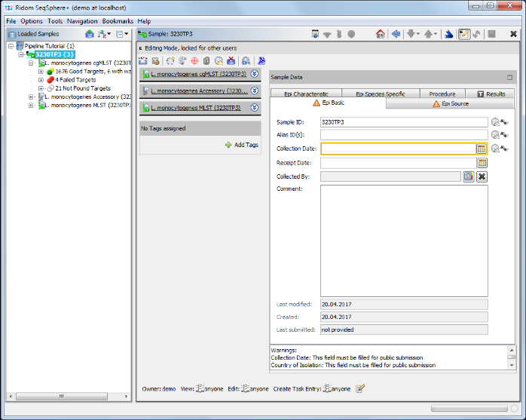Click the blue back arrow icon

(x=396, y=34)
